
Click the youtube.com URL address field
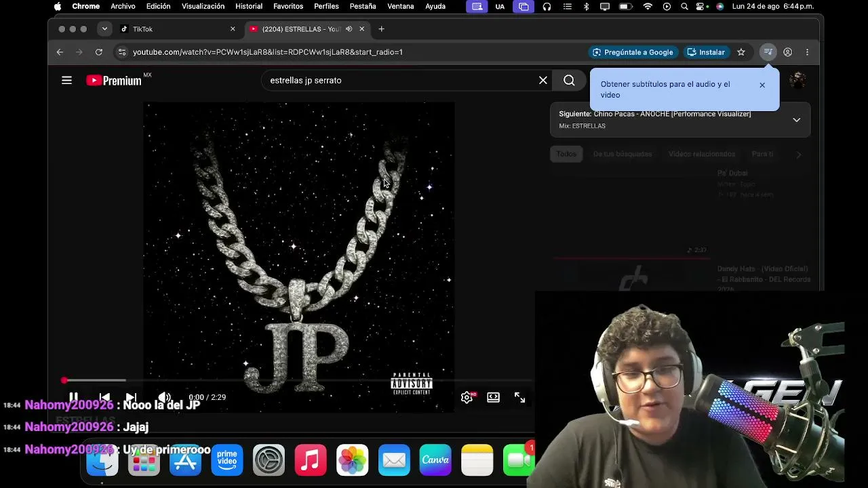click(x=267, y=52)
